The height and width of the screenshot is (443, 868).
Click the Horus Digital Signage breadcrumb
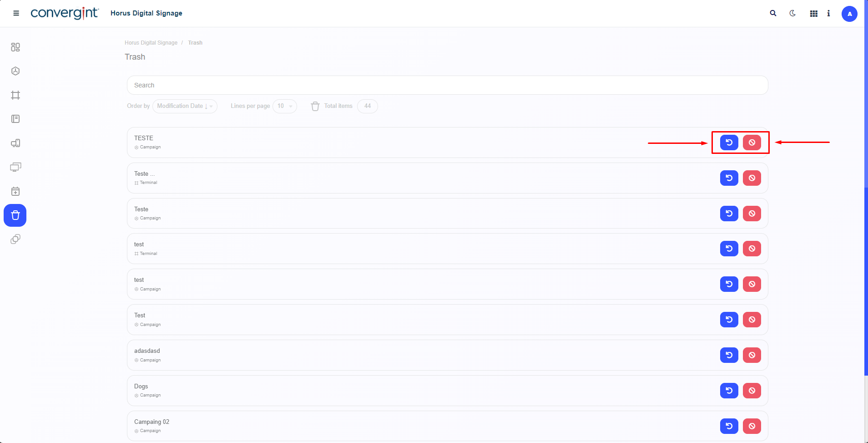(x=151, y=43)
